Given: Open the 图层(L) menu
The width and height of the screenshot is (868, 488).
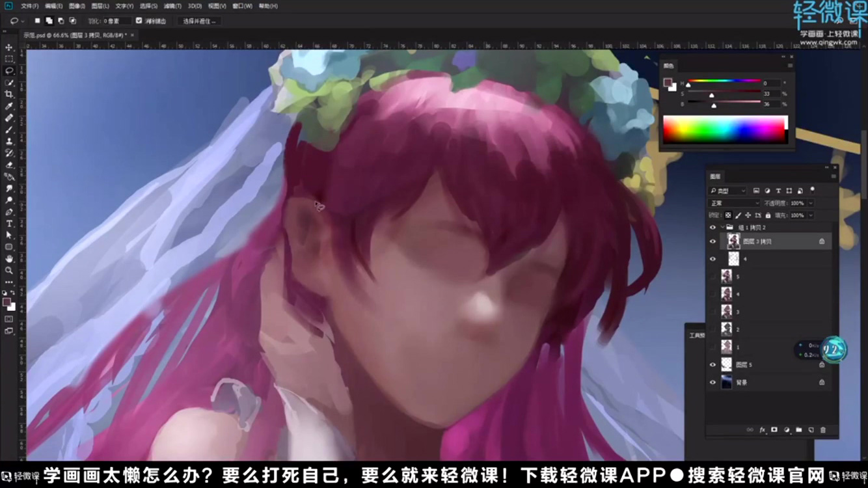Looking at the screenshot, I should coord(100,6).
